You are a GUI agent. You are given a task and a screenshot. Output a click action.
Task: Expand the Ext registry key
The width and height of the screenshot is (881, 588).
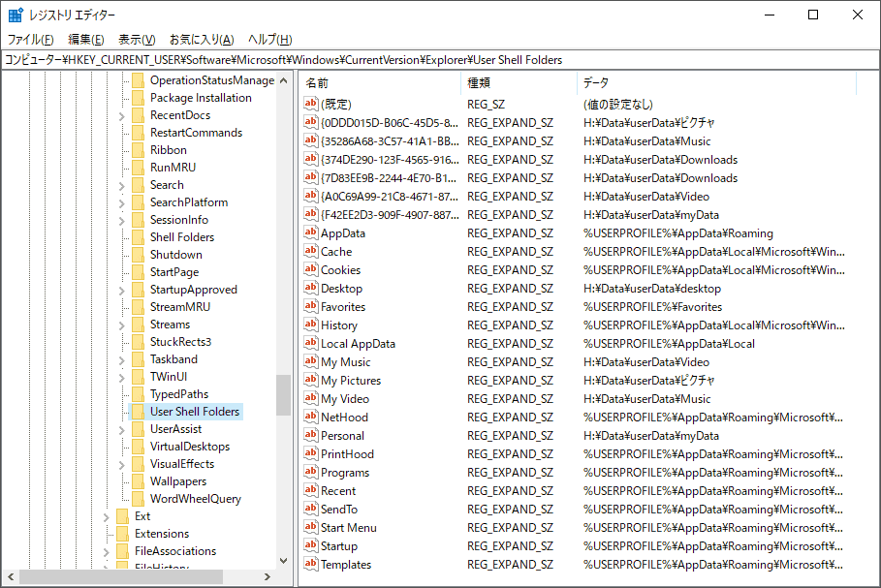pos(106,517)
